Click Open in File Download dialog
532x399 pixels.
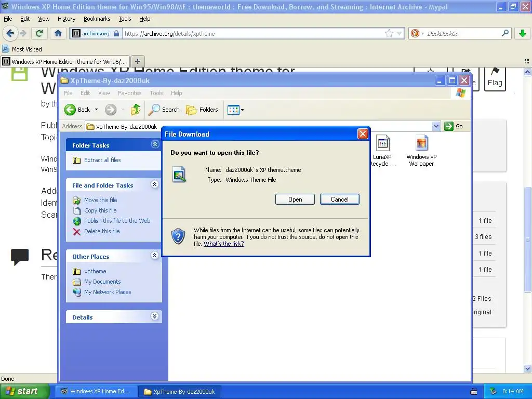295,199
